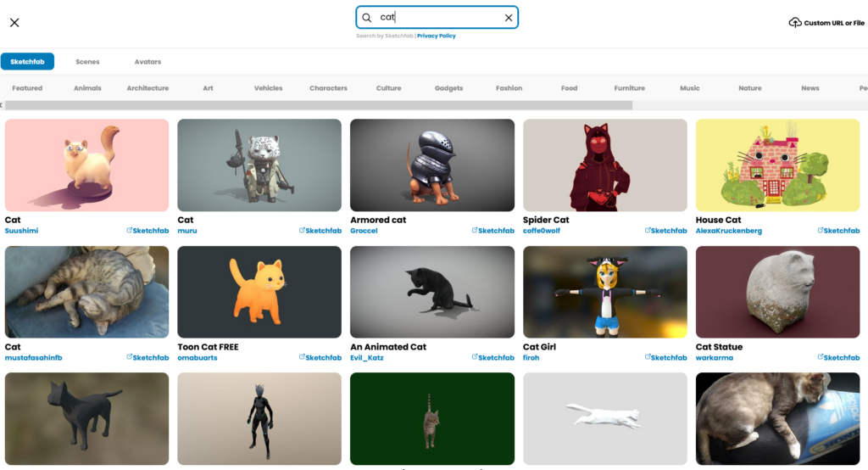Select the Cat Statue thumbnail
Viewport: 868px width, 470px height.
click(x=778, y=292)
